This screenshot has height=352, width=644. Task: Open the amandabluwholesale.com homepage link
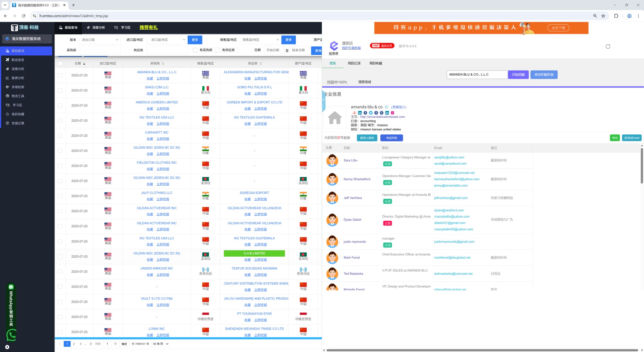pos(383,117)
